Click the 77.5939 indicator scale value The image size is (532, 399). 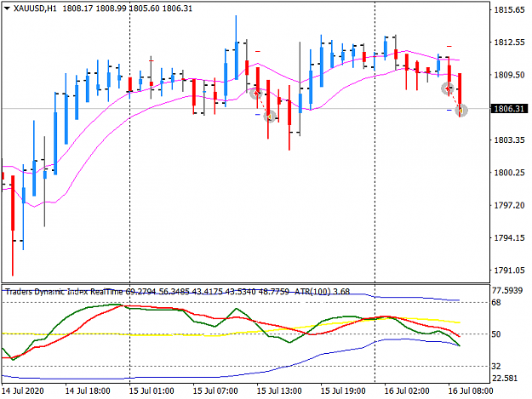coord(507,290)
